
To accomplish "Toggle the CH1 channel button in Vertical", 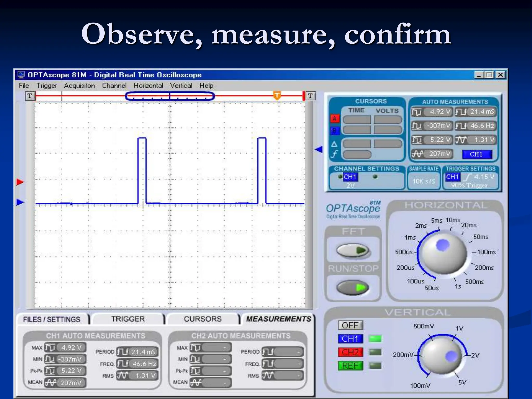I will pos(350,339).
